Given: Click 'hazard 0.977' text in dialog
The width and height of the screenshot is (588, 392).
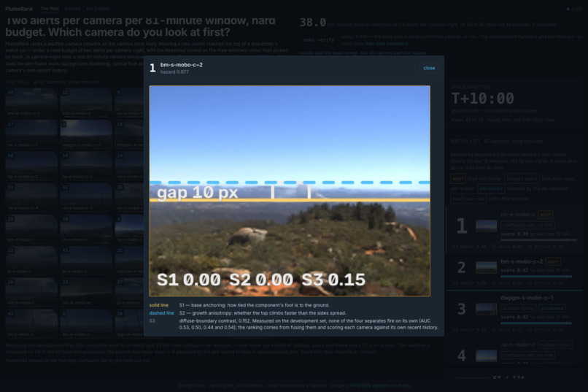Looking at the screenshot, I should click(x=174, y=72).
